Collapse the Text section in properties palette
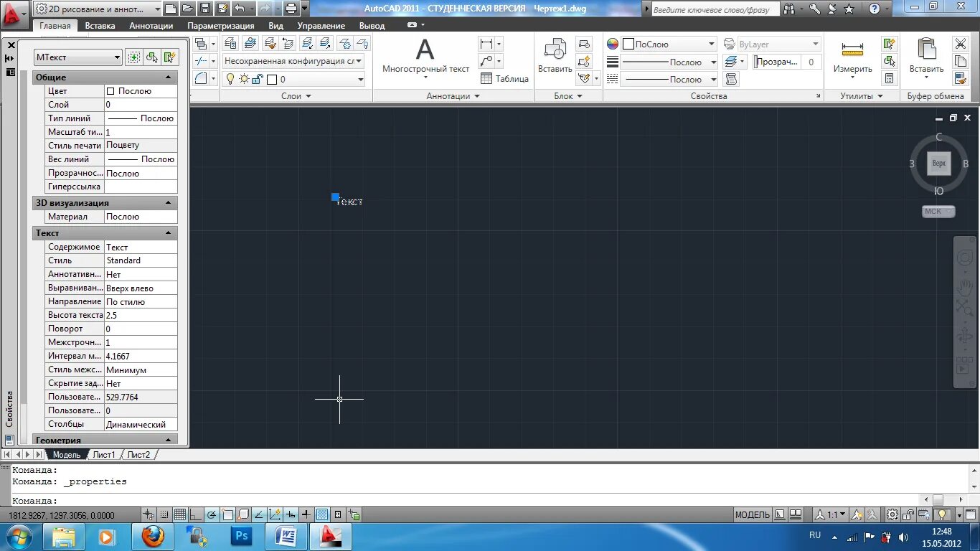980x551 pixels. [169, 232]
